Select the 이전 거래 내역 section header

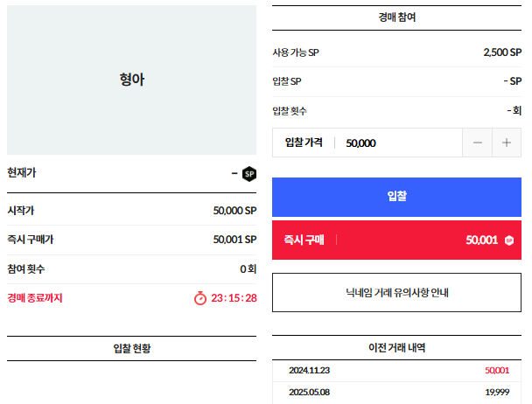click(396, 347)
